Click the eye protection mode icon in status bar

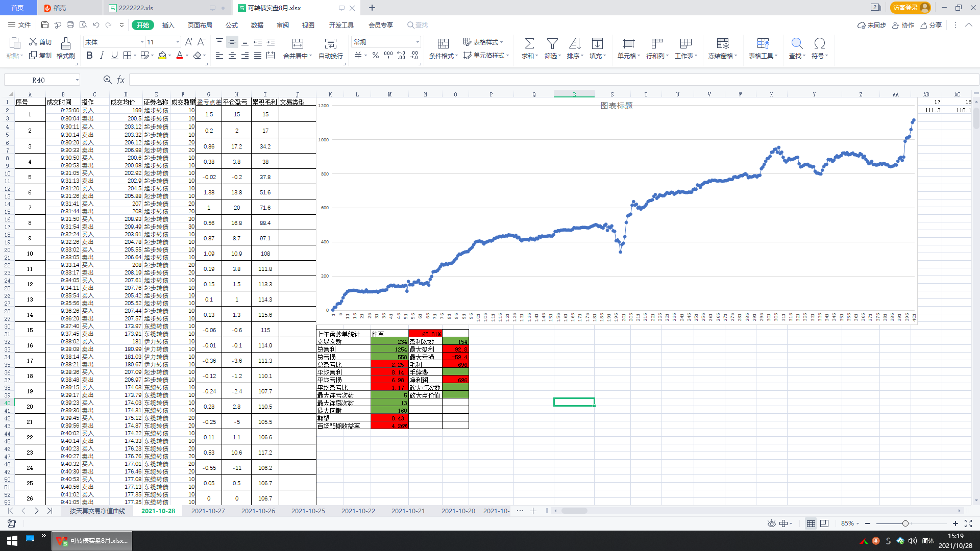(771, 523)
